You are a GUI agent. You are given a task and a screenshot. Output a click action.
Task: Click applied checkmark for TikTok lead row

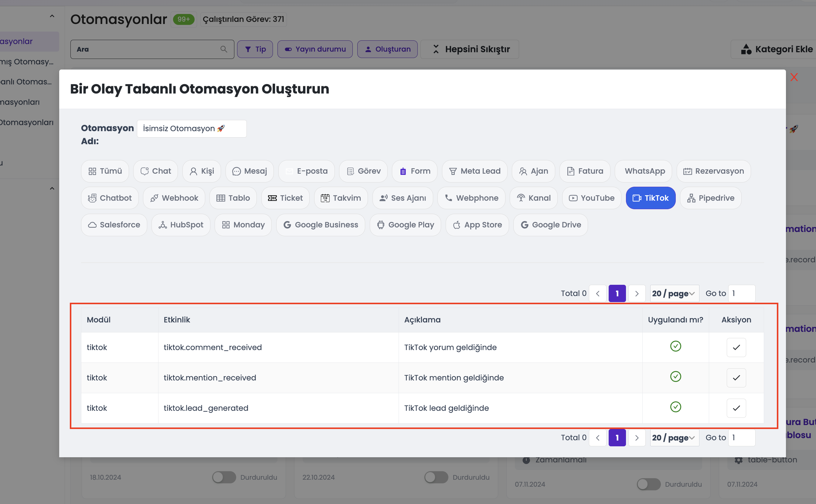click(x=675, y=407)
